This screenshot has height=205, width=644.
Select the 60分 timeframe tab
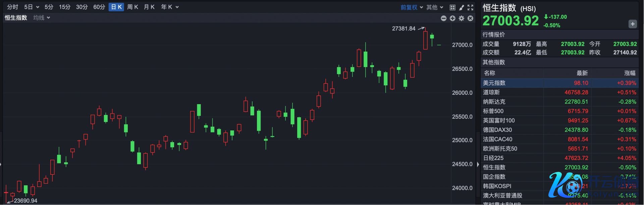pos(99,7)
